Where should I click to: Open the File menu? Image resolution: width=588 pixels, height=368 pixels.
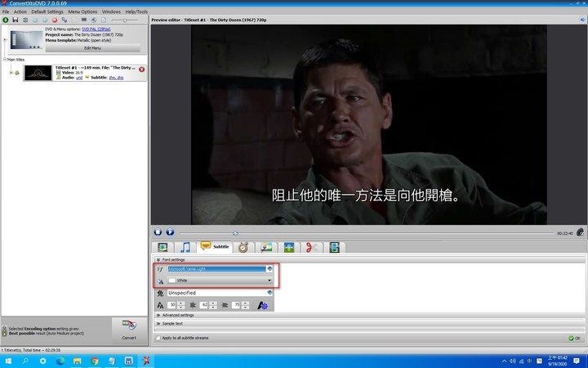6,11
